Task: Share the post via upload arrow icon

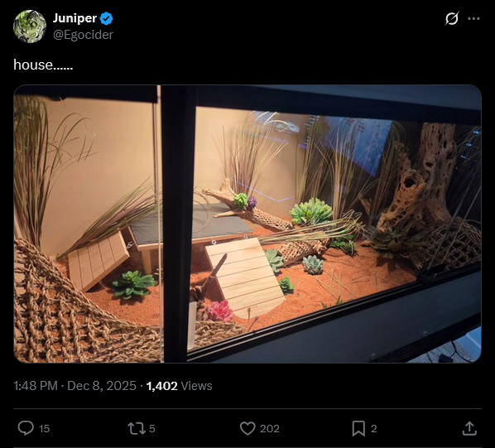Action: pos(469,428)
